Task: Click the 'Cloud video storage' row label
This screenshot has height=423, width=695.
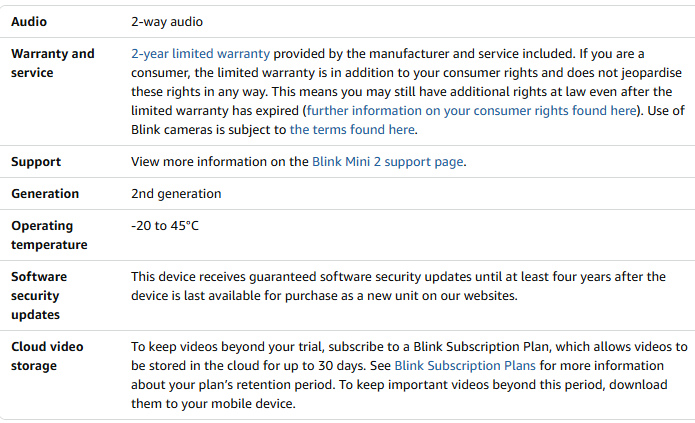Action: pyautogui.click(x=47, y=355)
